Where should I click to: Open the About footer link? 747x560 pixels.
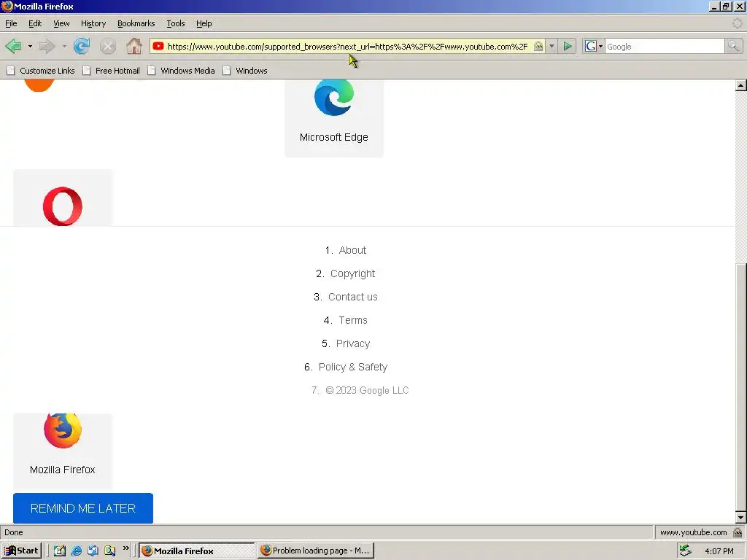click(352, 250)
